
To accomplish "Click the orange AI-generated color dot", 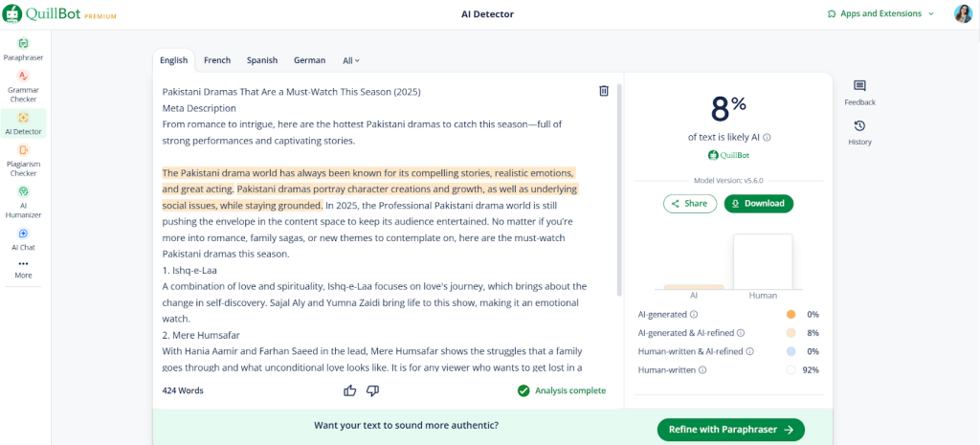I will pyautogui.click(x=791, y=314).
